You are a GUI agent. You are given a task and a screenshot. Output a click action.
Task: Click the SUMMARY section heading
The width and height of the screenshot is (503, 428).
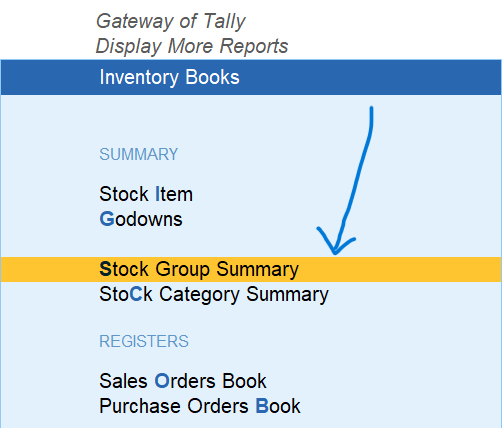click(139, 154)
